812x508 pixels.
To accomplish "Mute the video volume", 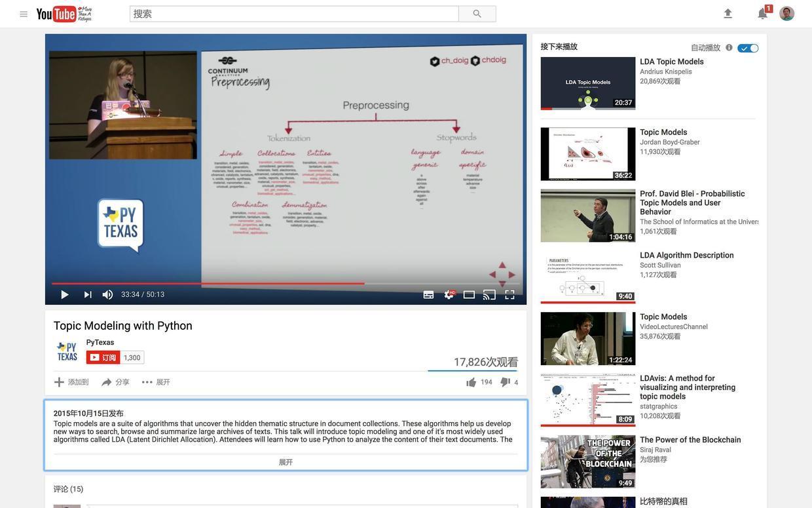I will pos(107,295).
